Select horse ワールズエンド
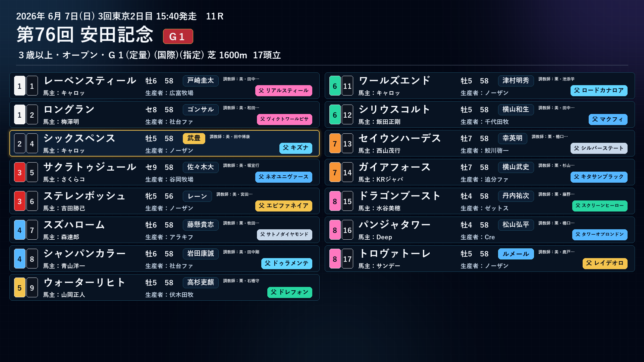 (x=394, y=81)
